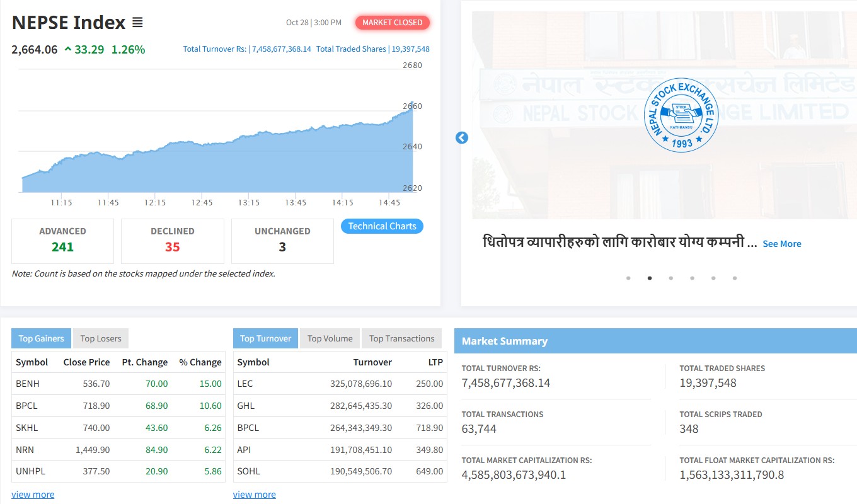The height and width of the screenshot is (504, 857).
Task: Select the NRN symbol row
Action: [118, 450]
